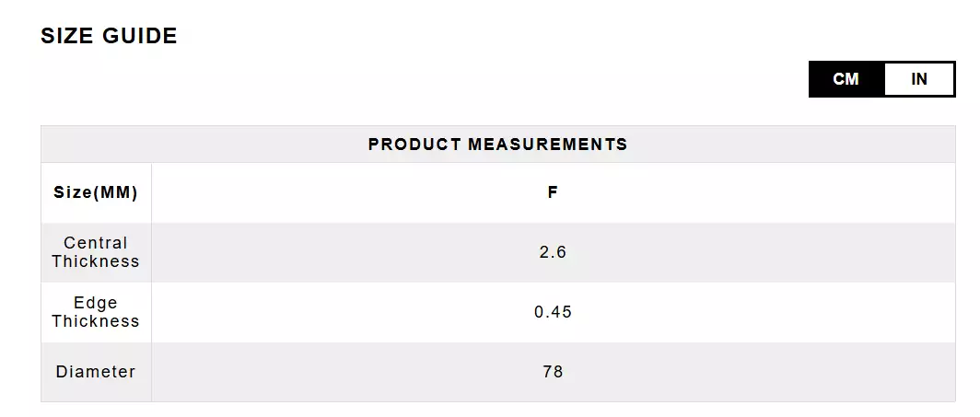980x417 pixels.
Task: Select the Size(MM) header cell
Action: click(96, 192)
